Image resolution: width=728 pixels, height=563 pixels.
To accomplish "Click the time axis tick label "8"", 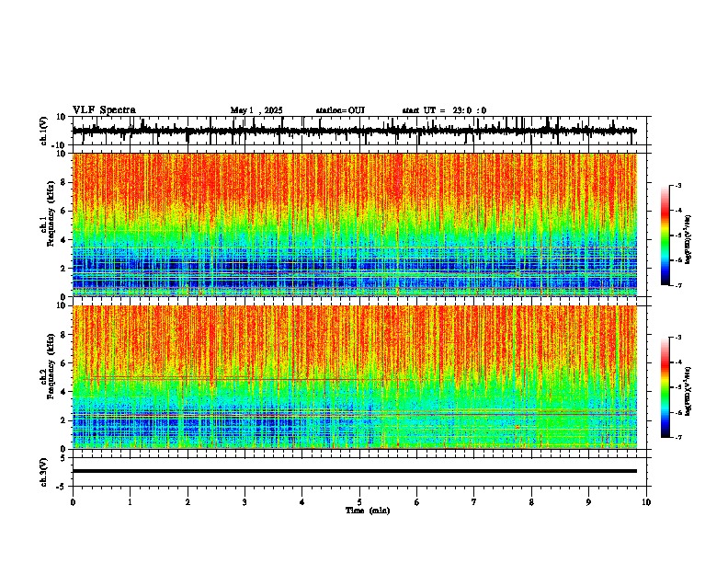I will click(531, 502).
